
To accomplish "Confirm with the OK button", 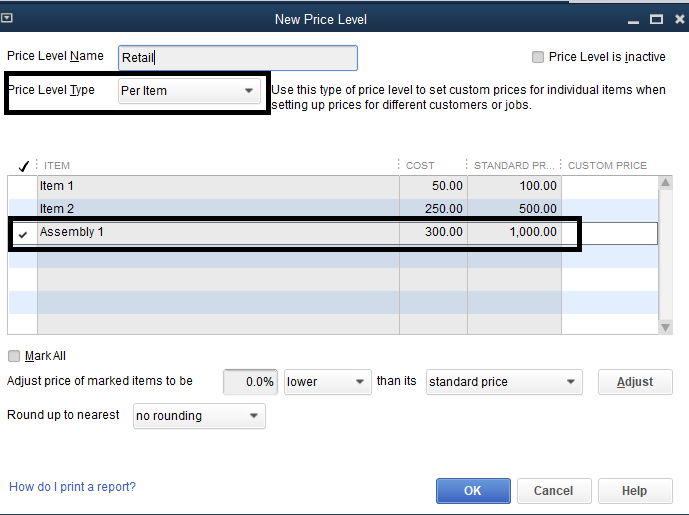I will 473,491.
